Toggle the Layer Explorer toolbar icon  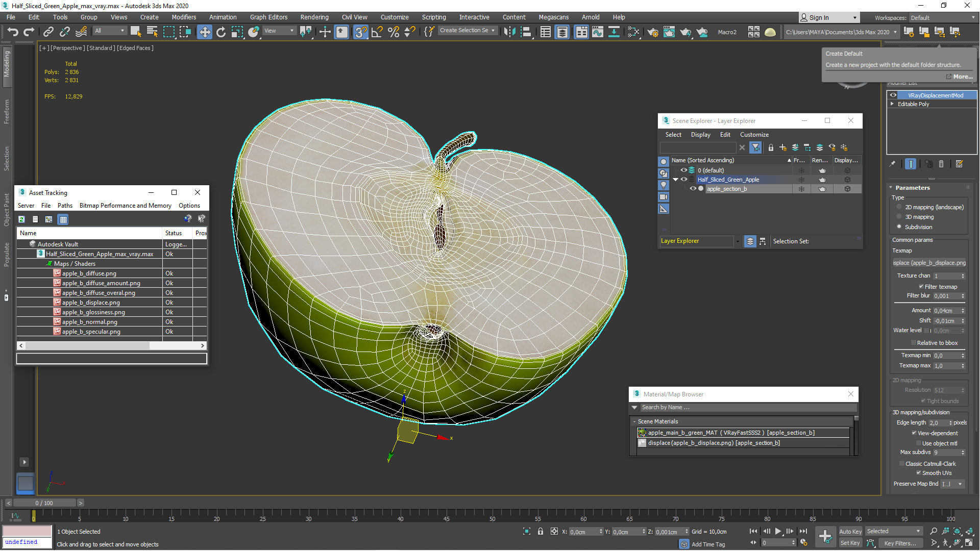pos(562,32)
